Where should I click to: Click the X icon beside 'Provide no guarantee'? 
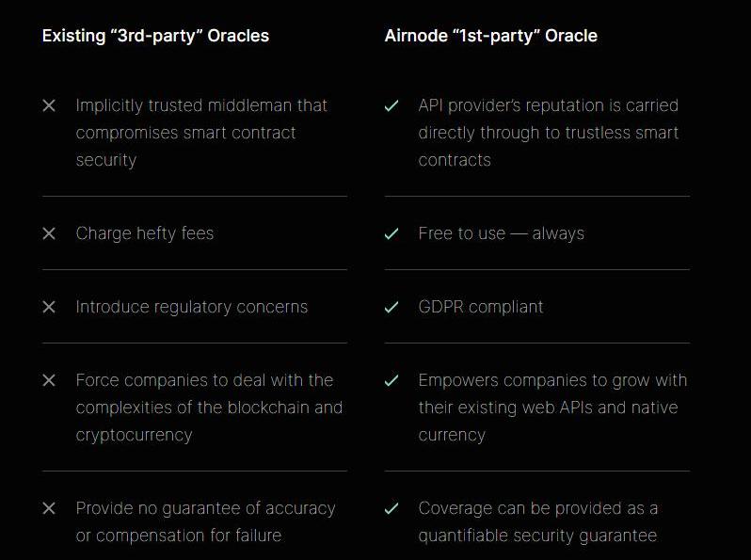[x=49, y=508]
